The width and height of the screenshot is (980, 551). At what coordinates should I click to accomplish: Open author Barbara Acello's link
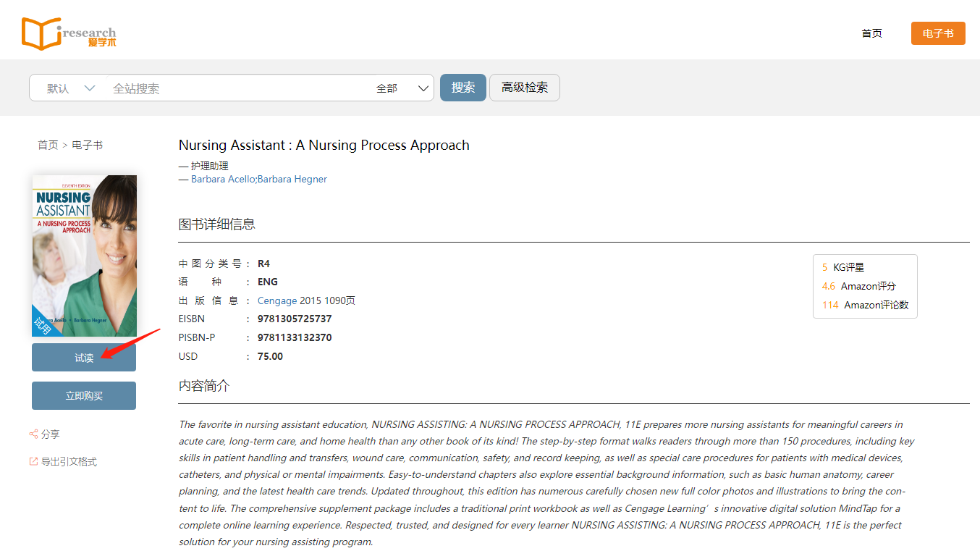[223, 179]
